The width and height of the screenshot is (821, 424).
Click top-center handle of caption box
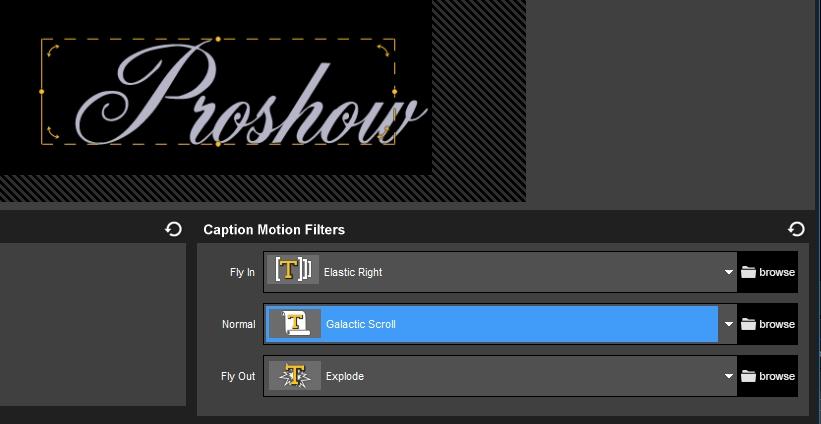[218, 39]
